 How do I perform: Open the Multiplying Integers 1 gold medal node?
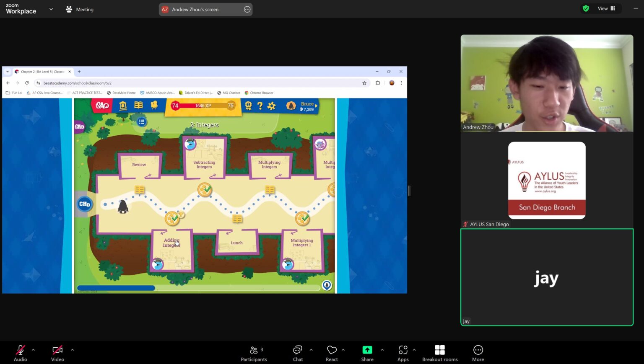tap(302, 218)
